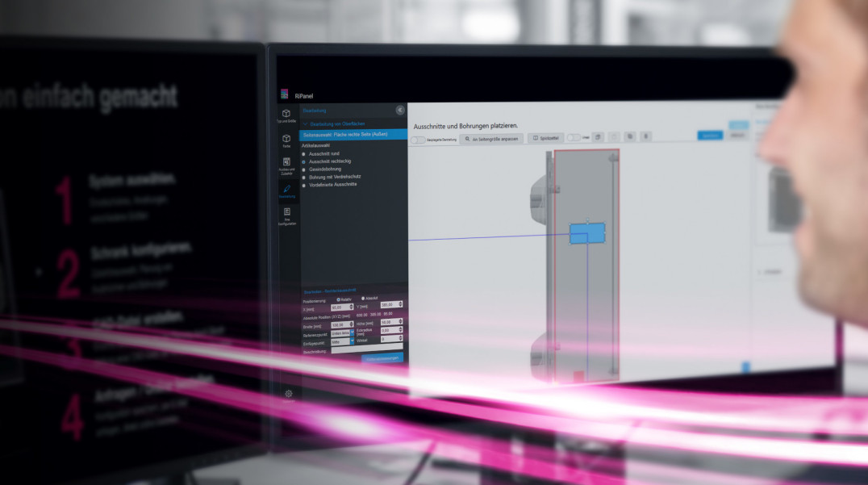
Task: Open the Ausbau und Zubehör section
Action: pos(286,166)
